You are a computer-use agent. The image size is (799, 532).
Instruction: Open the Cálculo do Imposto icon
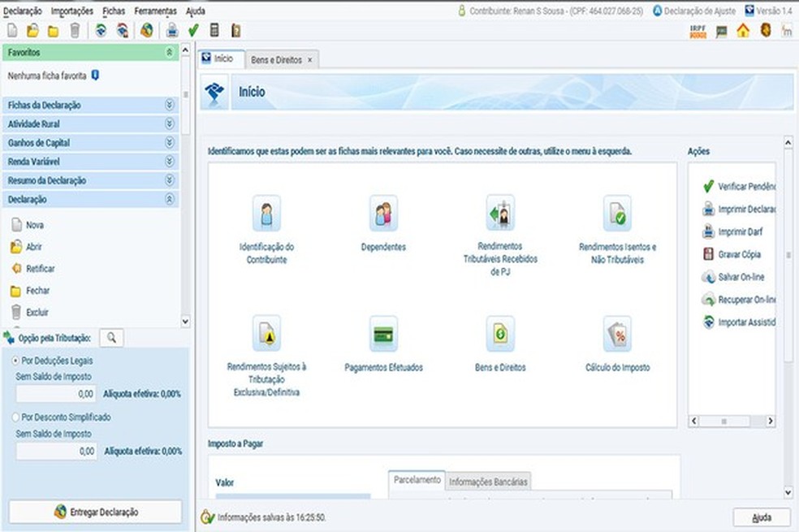point(617,335)
